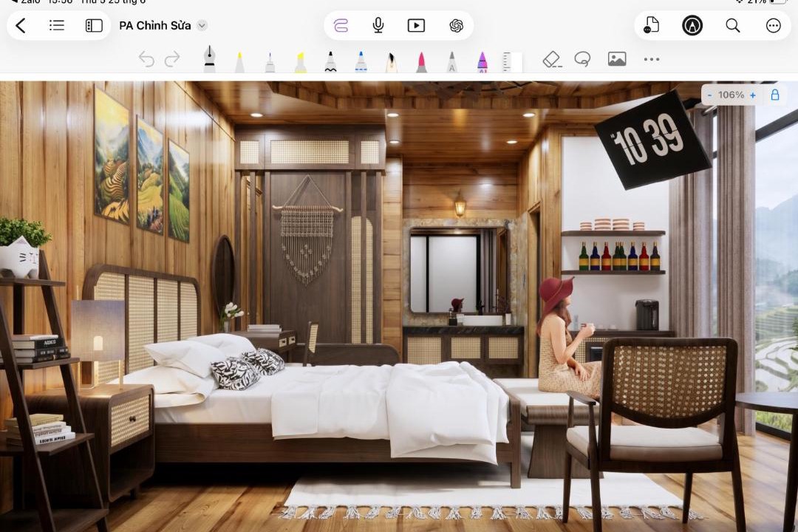The image size is (798, 532).
Task: Open the outline list view
Action: [56, 25]
